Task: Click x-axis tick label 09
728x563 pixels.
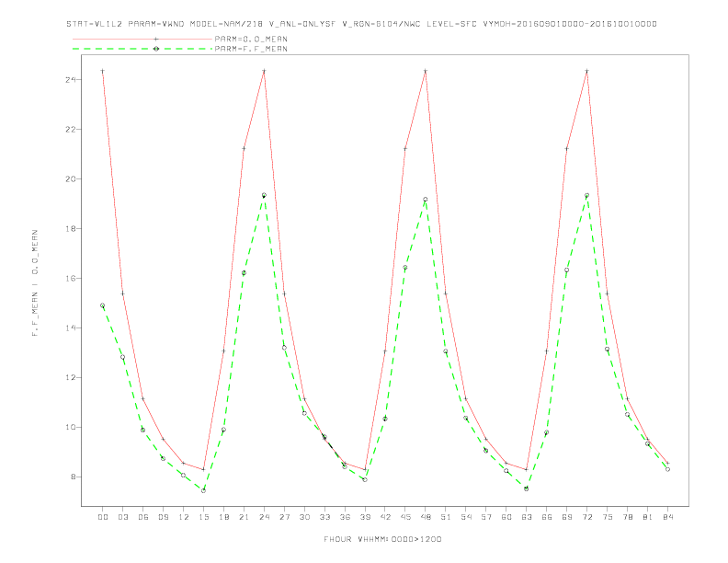Action: pyautogui.click(x=163, y=517)
